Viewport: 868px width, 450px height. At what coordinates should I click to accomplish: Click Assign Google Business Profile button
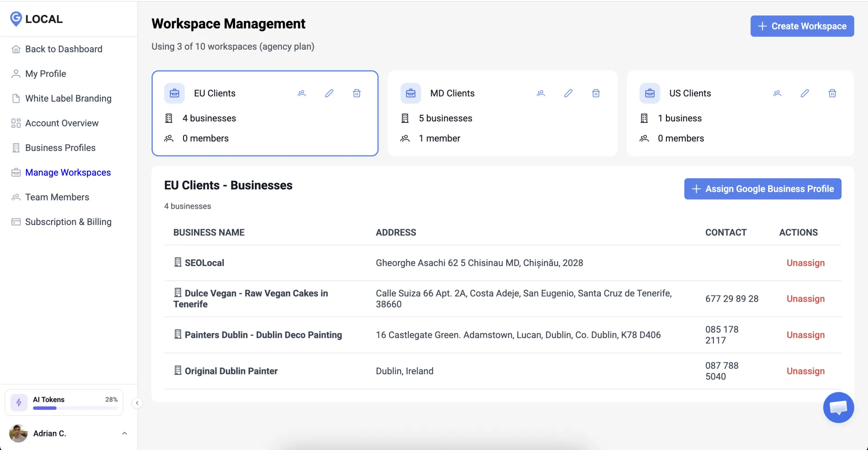point(763,189)
